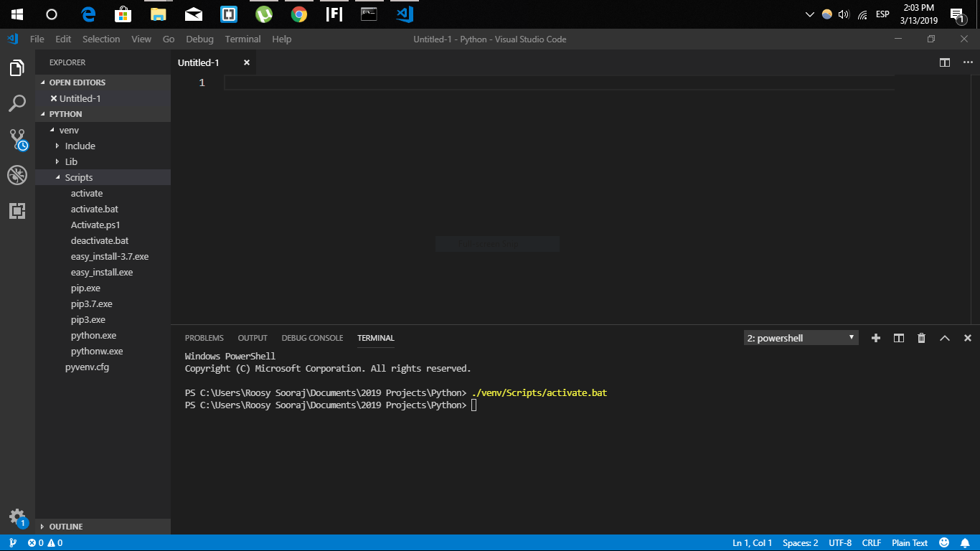This screenshot has height=551, width=980.
Task: Split the terminal using the split icon
Action: coord(898,337)
